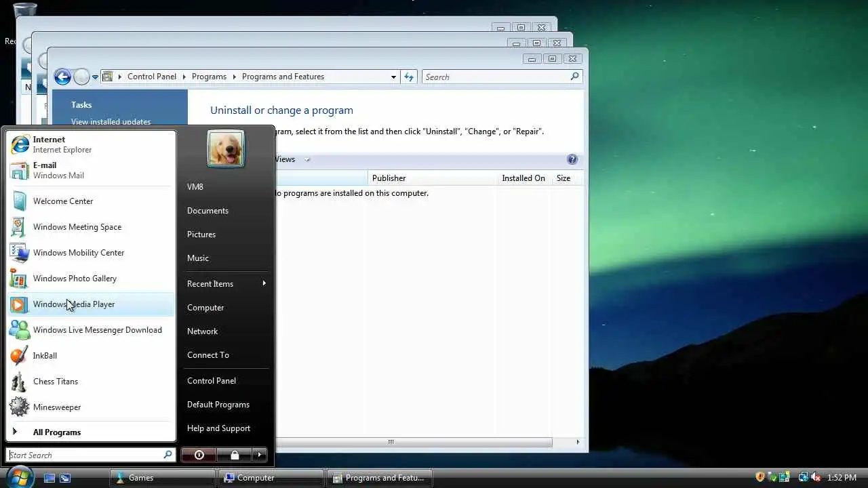868x488 pixels.
Task: Switch to Games taskbar button
Action: tap(163, 478)
